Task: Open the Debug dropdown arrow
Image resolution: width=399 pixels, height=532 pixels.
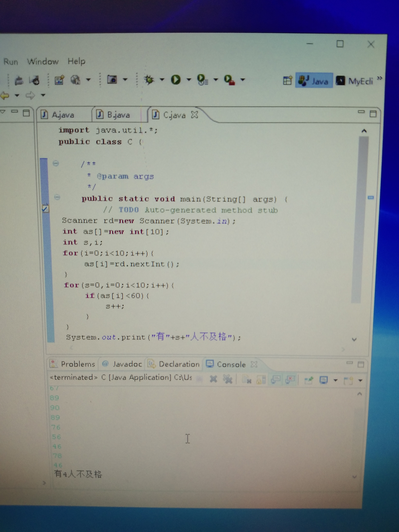Action: tap(162, 80)
